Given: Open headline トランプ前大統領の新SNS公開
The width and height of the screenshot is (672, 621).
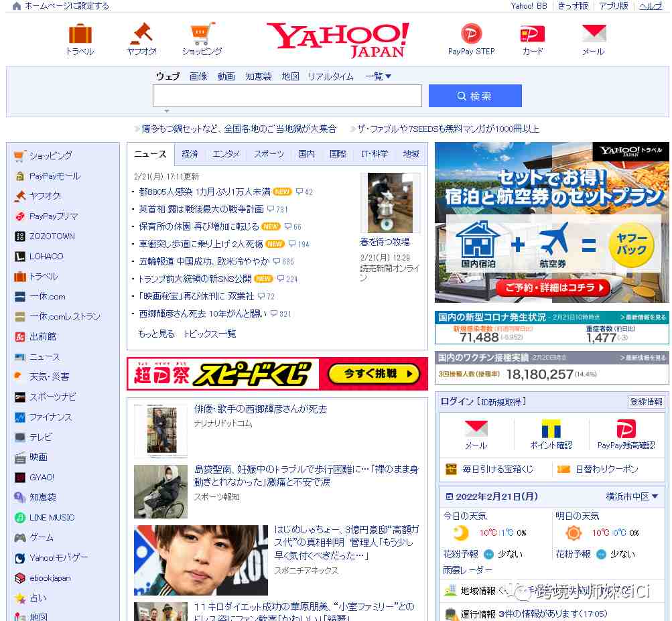Looking at the screenshot, I should [x=195, y=279].
